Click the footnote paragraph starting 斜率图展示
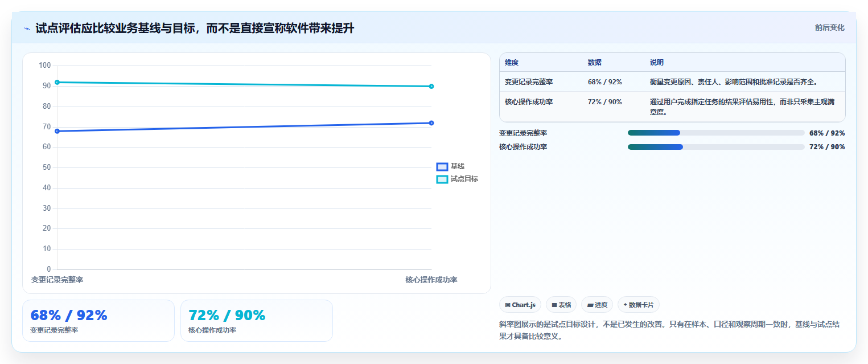 click(x=669, y=330)
